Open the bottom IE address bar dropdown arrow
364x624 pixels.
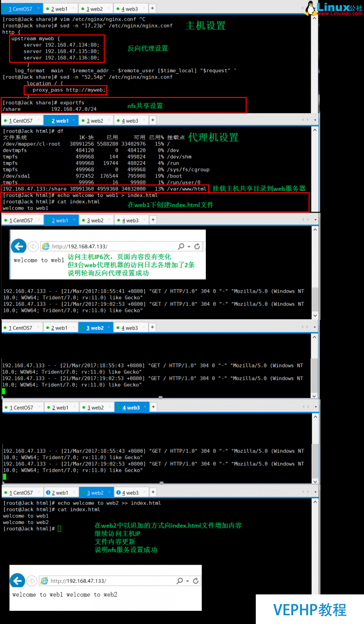tap(187, 581)
